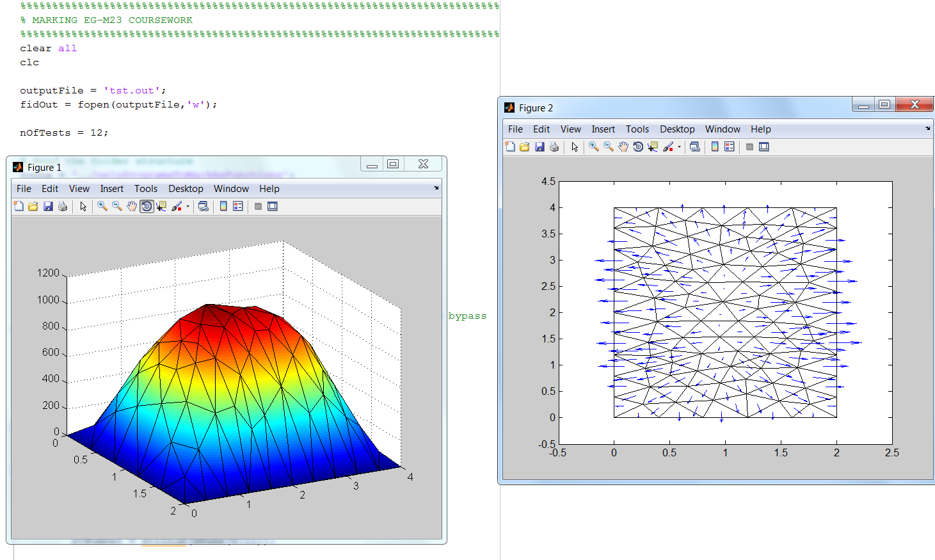Screen dimensions: 935x560
Task: Click Open File icon in Figure 1 toolbar
Action: [x=33, y=206]
